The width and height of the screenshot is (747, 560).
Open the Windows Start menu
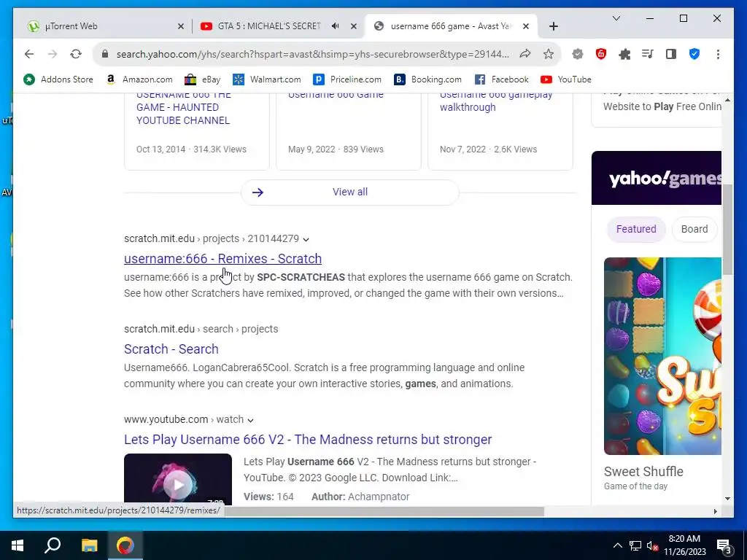point(18,545)
